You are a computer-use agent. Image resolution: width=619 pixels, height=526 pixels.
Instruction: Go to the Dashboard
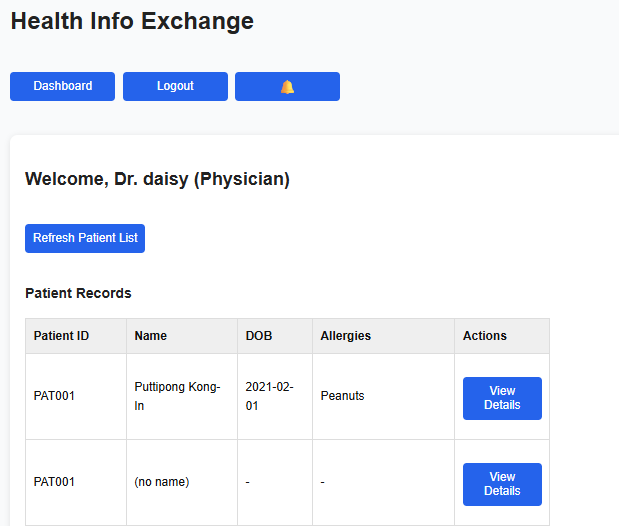(x=62, y=87)
